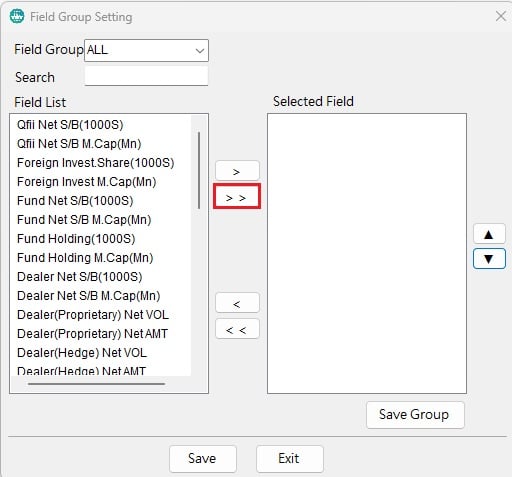Move selected field up with triangle button
Viewport: 512px width, 477px height.
pyautogui.click(x=489, y=234)
